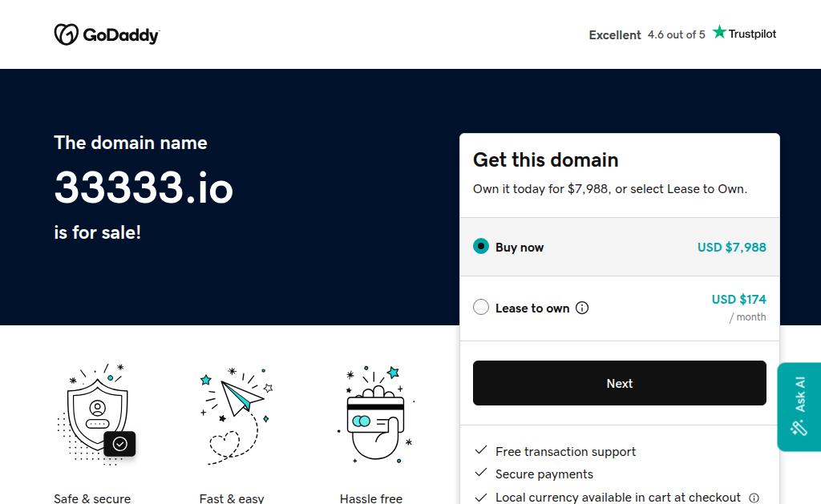Click the Secure payments checkmark item
The height and width of the screenshot is (504, 821).
[534, 474]
